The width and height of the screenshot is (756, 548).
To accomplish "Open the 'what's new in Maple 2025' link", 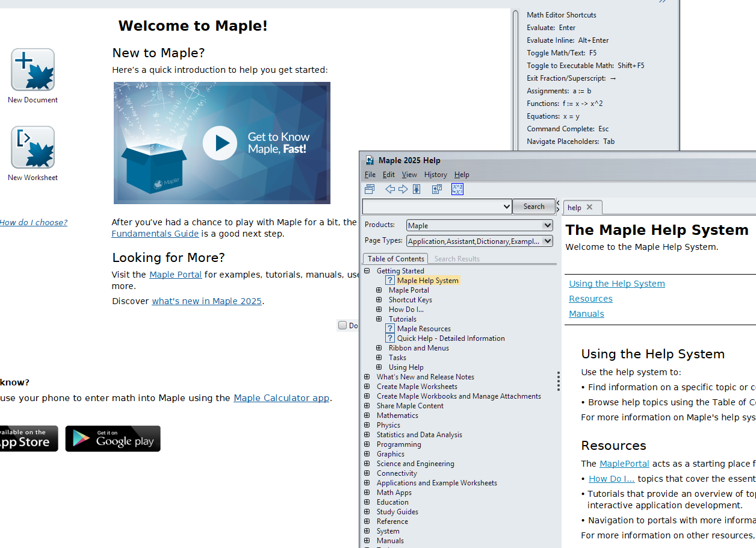I will (x=207, y=301).
